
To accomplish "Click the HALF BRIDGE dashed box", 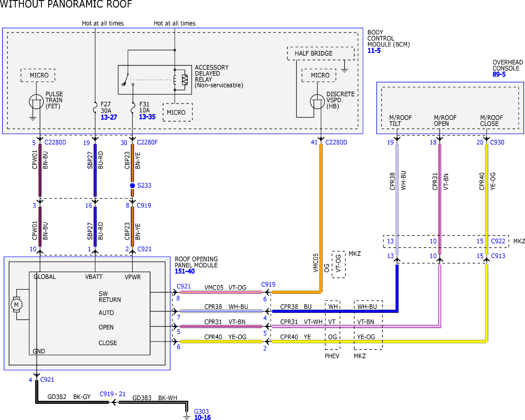I will [x=321, y=54].
